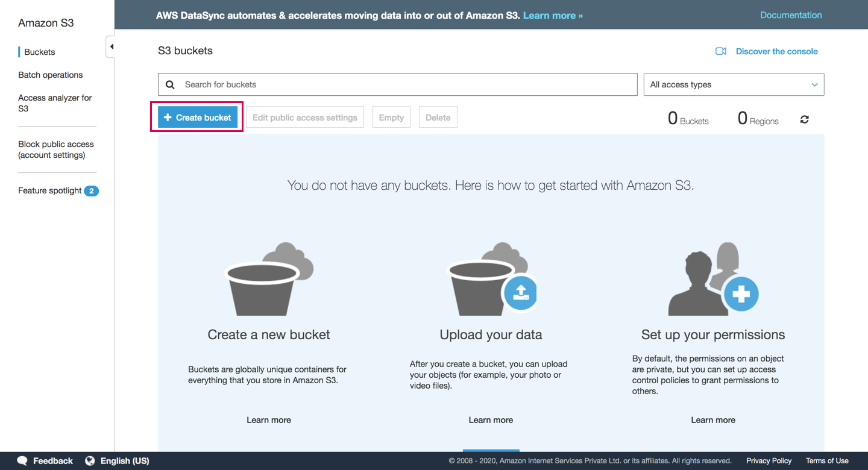Viewport: 868px width, 470px height.
Task: Click Learn more under Create a new bucket
Action: coord(269,420)
